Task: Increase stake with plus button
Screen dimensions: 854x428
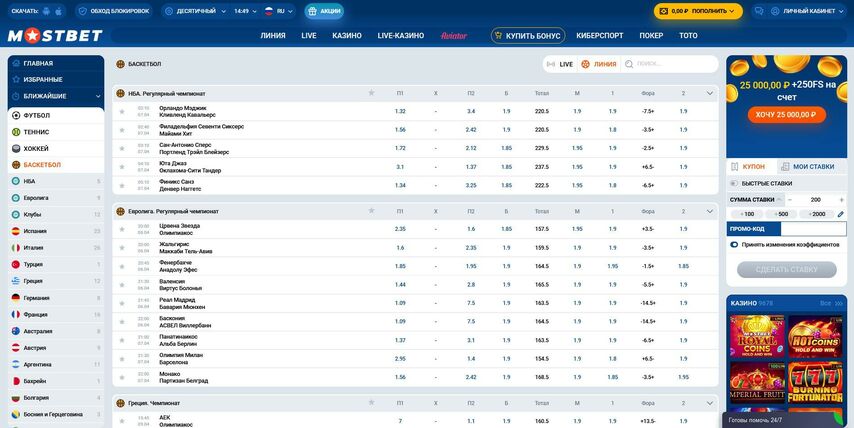Action: (x=841, y=200)
